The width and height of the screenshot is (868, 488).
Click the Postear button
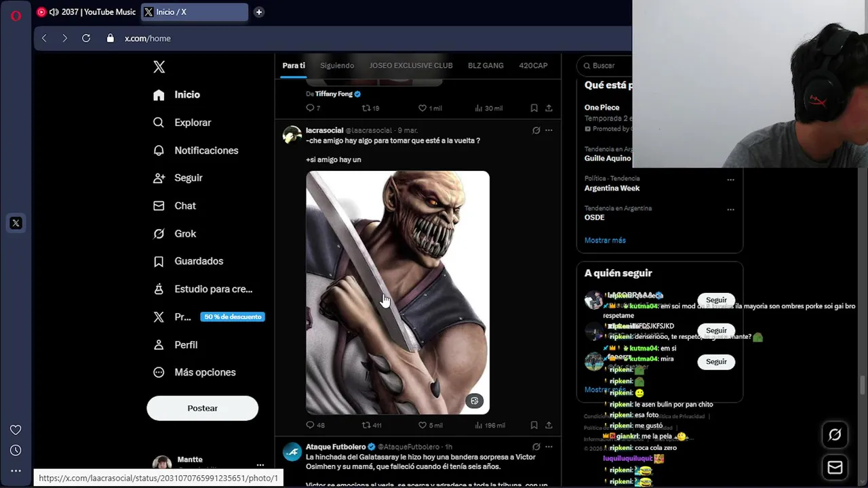(202, 408)
